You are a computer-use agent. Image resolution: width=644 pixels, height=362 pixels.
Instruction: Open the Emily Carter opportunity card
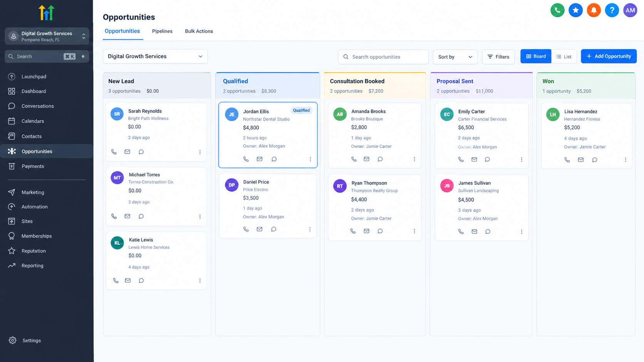(x=481, y=135)
